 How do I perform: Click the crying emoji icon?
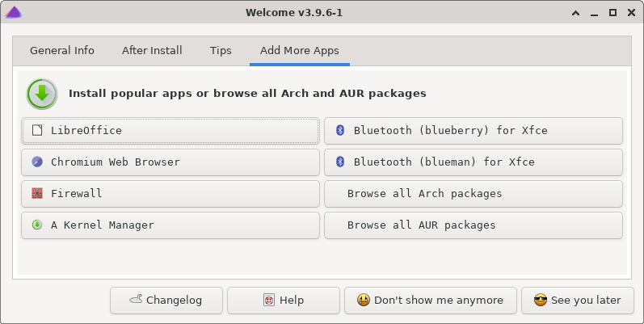click(363, 301)
